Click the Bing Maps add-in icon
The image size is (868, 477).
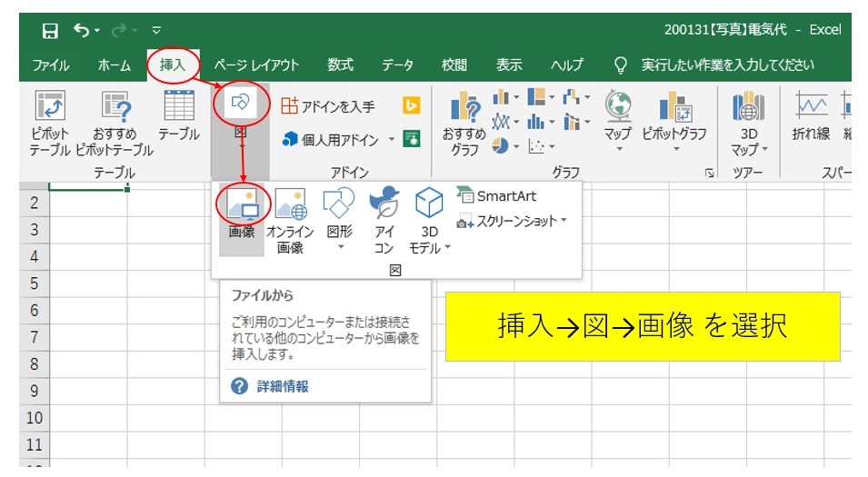click(411, 105)
